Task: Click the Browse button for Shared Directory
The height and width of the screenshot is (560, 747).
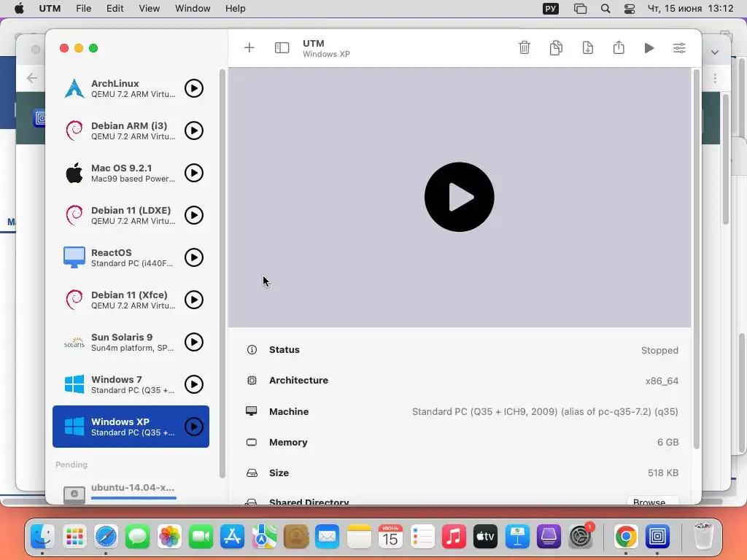Action: point(653,502)
